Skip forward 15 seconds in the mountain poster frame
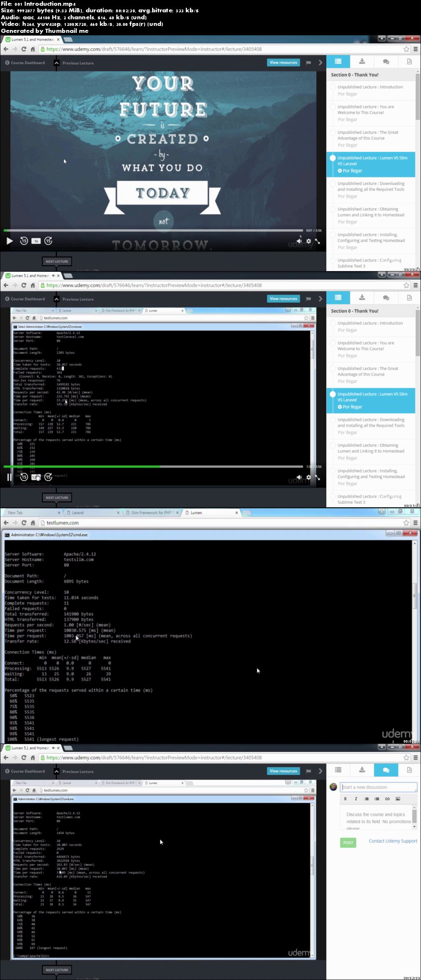Screen dimensions: 421x980 click(x=48, y=241)
